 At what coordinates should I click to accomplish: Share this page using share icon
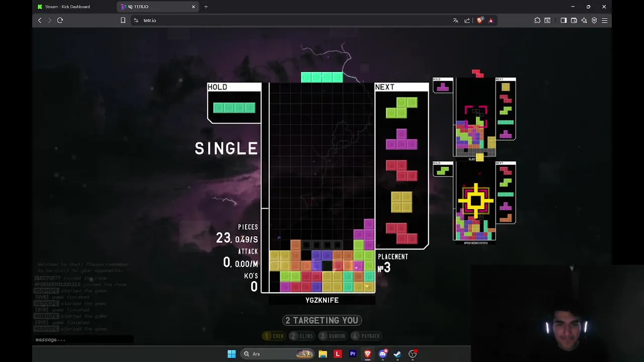click(x=467, y=20)
